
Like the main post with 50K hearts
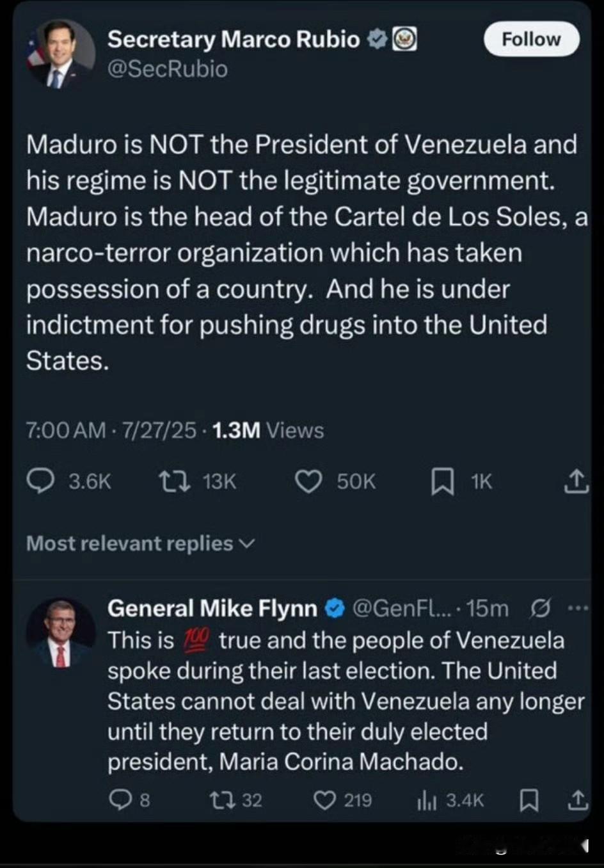pos(309,481)
